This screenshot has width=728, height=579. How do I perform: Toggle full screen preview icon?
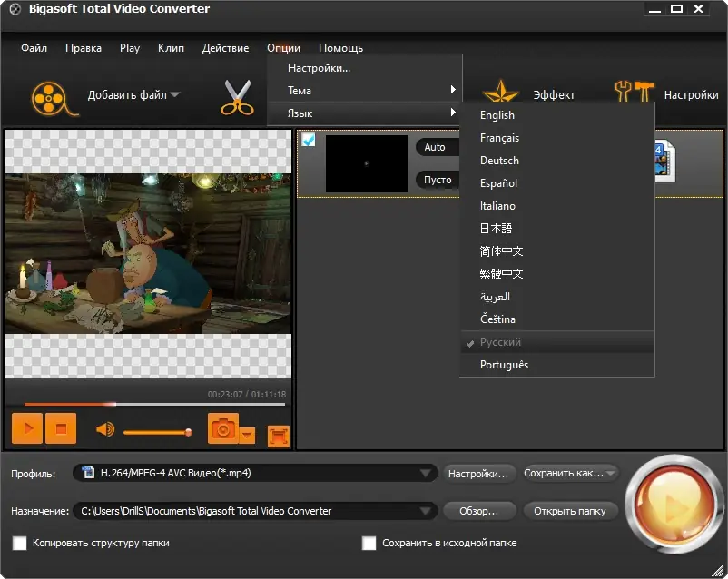[279, 437]
